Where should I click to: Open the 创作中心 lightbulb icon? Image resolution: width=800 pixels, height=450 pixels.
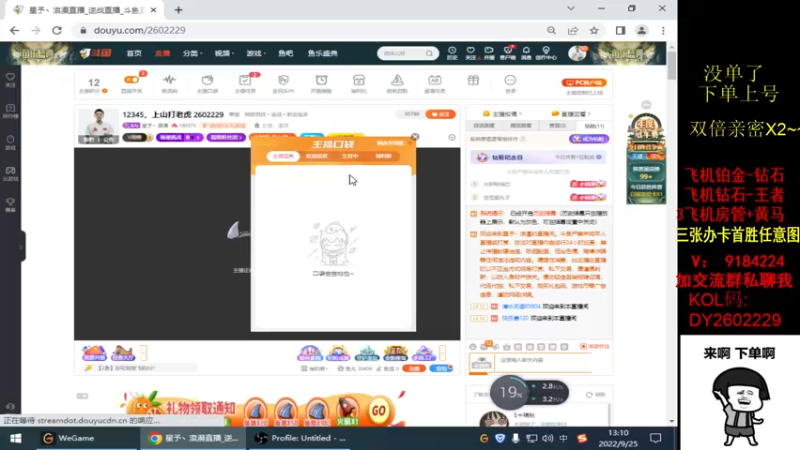pyautogui.click(x=546, y=53)
